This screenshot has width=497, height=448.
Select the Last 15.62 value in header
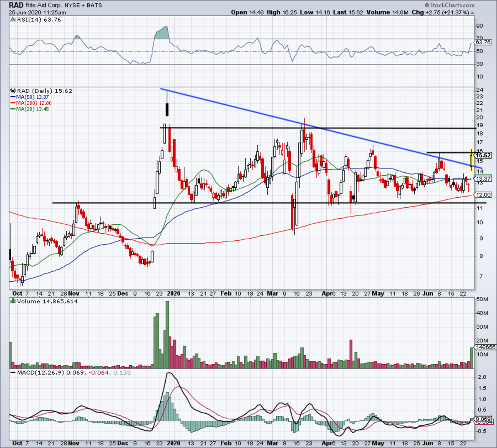point(348,12)
